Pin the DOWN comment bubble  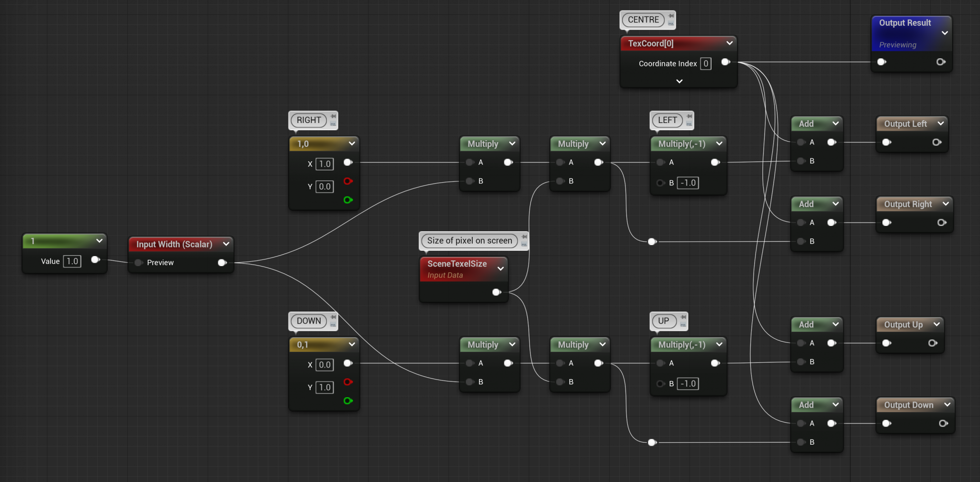[x=333, y=317]
